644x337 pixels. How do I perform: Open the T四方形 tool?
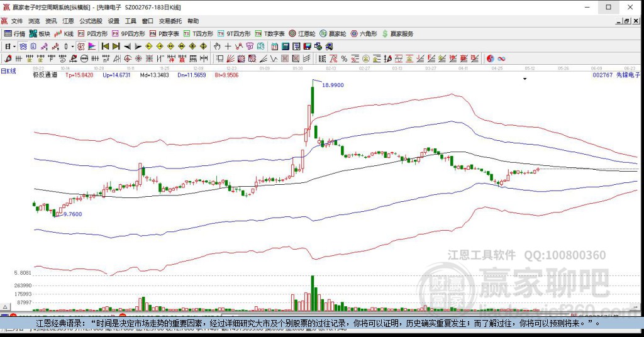coord(198,34)
